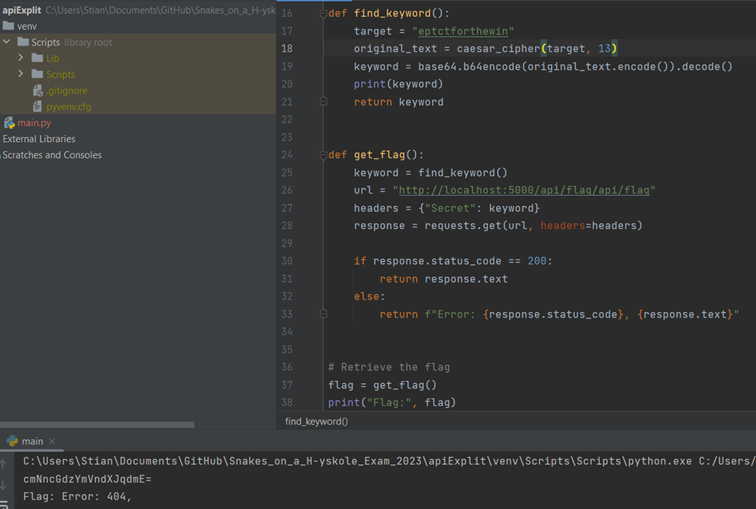Click the venv folder icon
Viewport: 756px width, 509px height.
pos(8,26)
